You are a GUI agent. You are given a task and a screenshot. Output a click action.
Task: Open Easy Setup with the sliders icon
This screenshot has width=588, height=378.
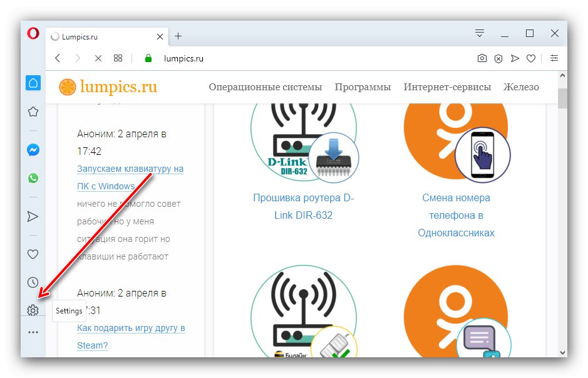click(x=554, y=58)
